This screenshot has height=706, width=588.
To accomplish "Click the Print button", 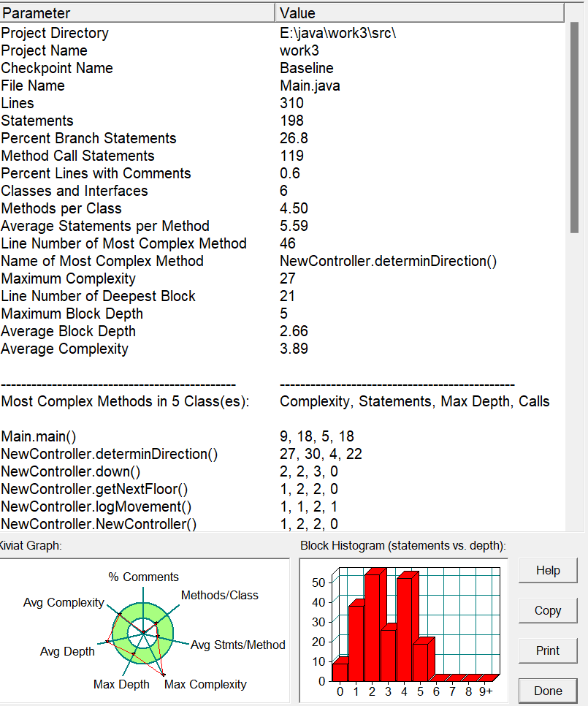I will click(x=548, y=650).
